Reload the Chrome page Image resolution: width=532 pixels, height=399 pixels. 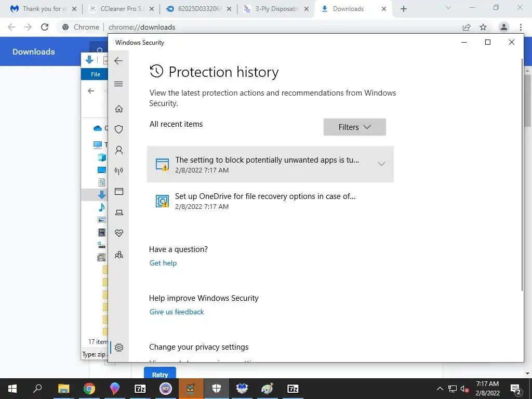pyautogui.click(x=45, y=27)
